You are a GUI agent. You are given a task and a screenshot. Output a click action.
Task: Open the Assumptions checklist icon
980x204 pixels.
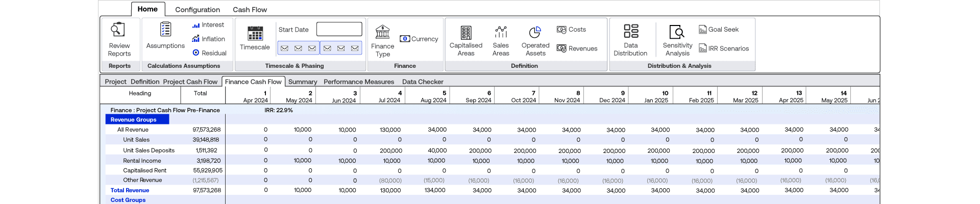pyautogui.click(x=165, y=30)
